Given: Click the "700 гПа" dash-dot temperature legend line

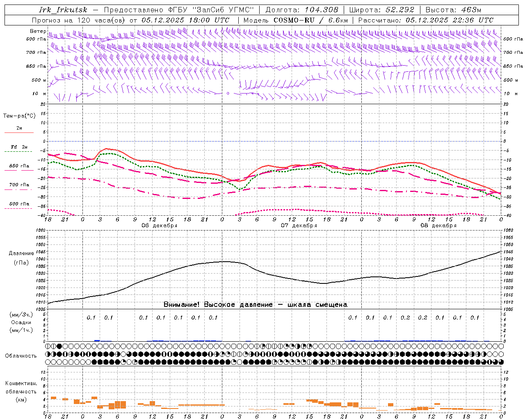Looking at the screenshot, I should coord(19,189).
